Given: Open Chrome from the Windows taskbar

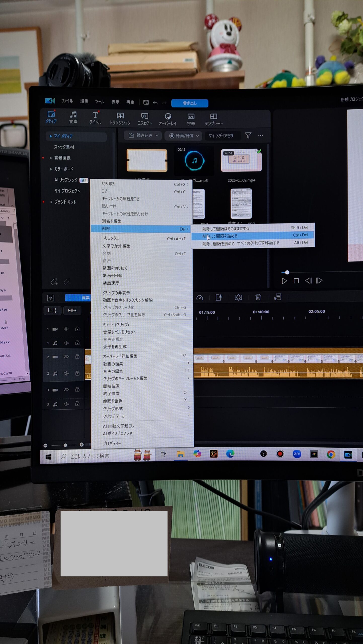Looking at the screenshot, I should tap(331, 454).
